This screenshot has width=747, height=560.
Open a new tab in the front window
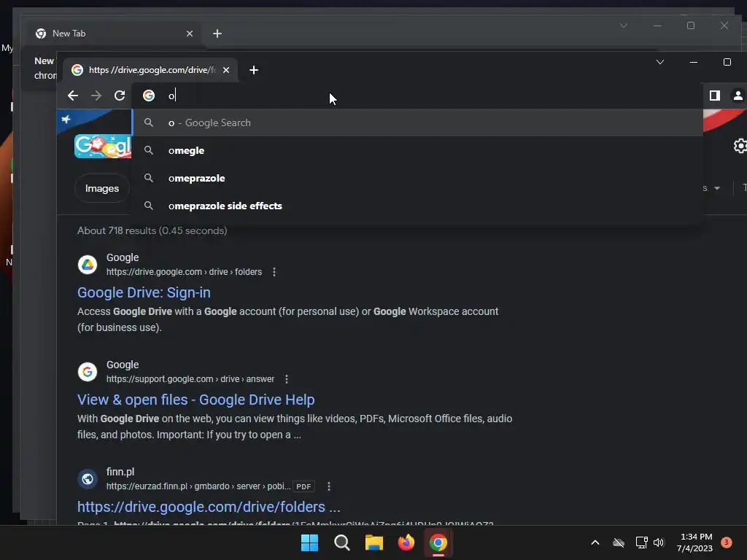pos(254,70)
